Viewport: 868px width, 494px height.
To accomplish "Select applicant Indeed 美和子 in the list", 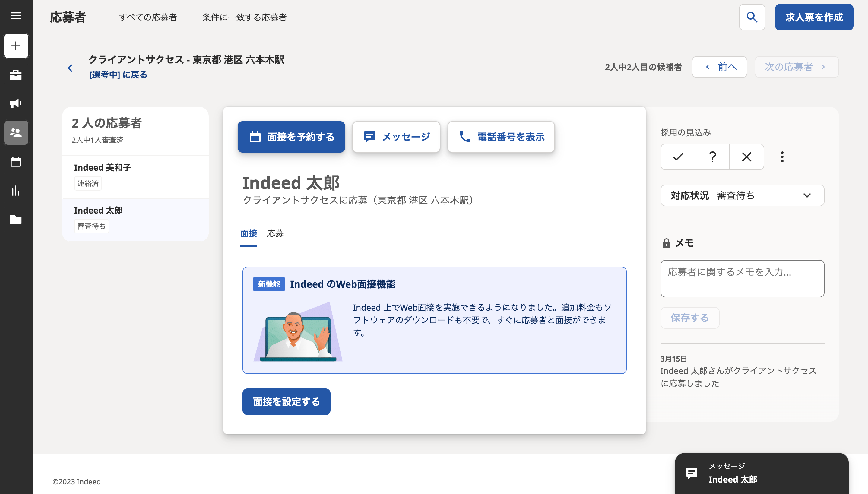I will point(135,177).
